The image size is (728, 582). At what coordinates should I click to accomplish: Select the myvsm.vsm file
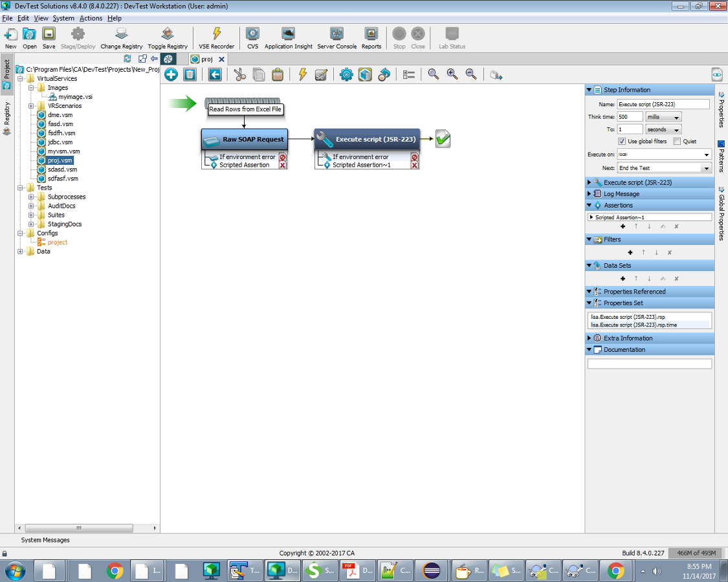[63, 151]
